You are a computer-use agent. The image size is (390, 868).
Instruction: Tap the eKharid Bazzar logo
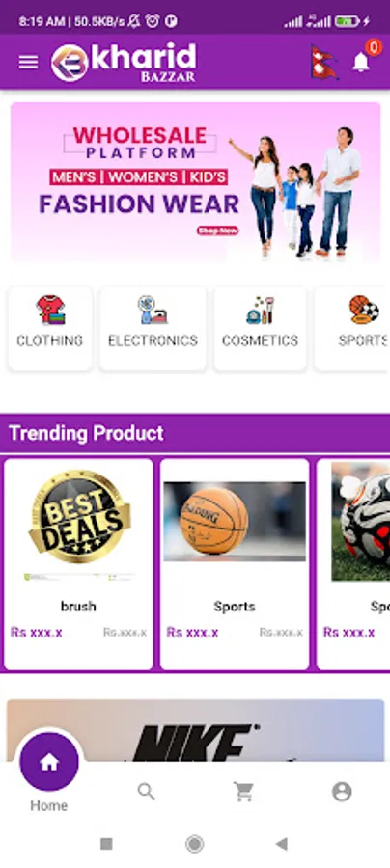click(124, 62)
